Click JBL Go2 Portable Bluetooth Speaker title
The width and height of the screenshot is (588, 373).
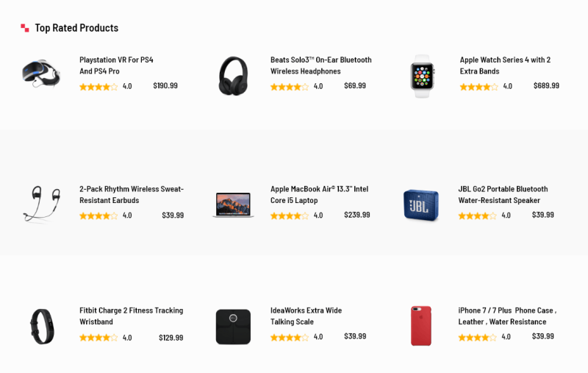coord(503,194)
